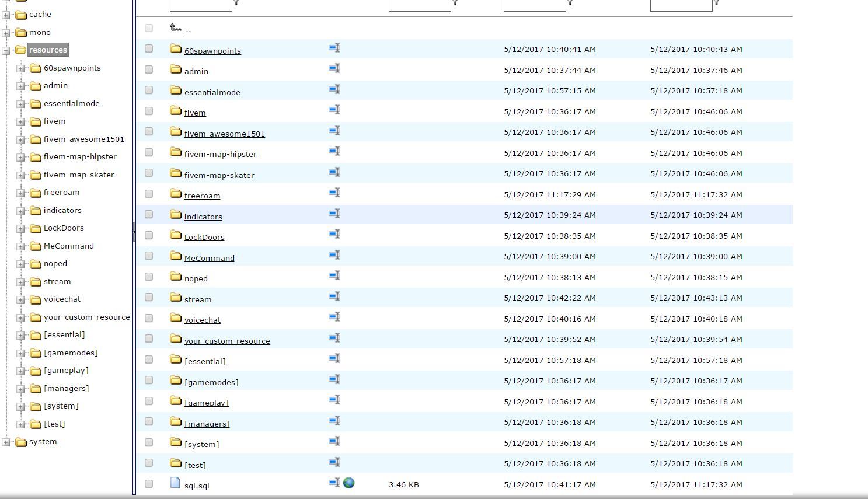
Task: Click the rename icon for [test] folder
Action: pyautogui.click(x=334, y=462)
